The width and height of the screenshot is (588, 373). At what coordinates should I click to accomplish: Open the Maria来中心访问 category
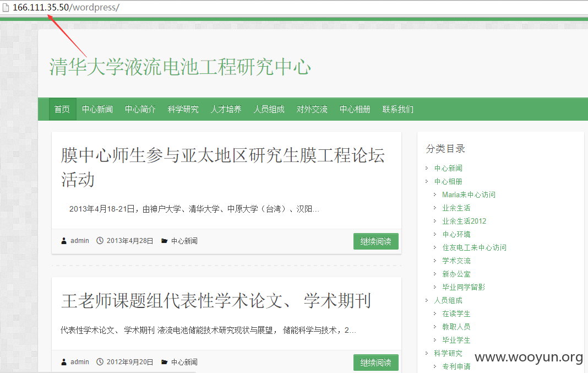tap(469, 194)
